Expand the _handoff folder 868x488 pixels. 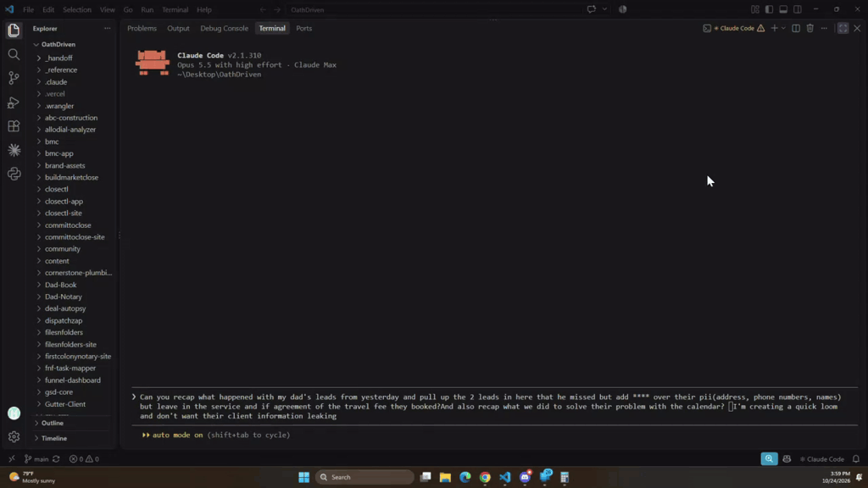click(58, 58)
